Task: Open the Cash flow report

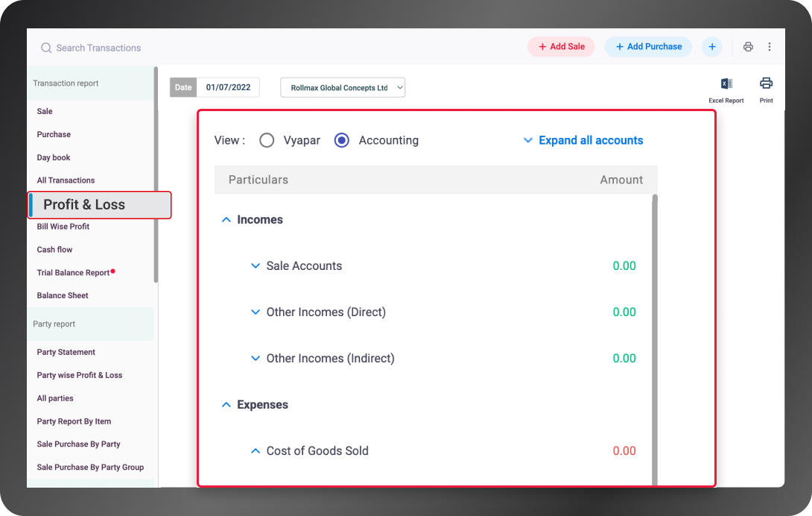Action: [54, 250]
